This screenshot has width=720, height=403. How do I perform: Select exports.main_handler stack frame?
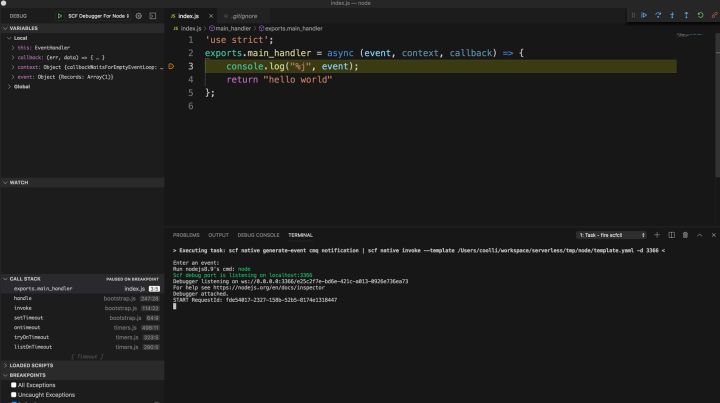tap(83, 289)
